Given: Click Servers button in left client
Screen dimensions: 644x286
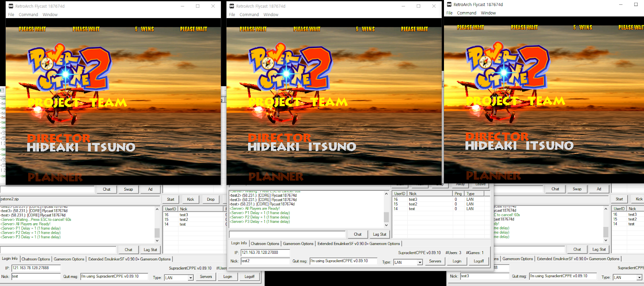Looking at the screenshot, I should 206,276.
